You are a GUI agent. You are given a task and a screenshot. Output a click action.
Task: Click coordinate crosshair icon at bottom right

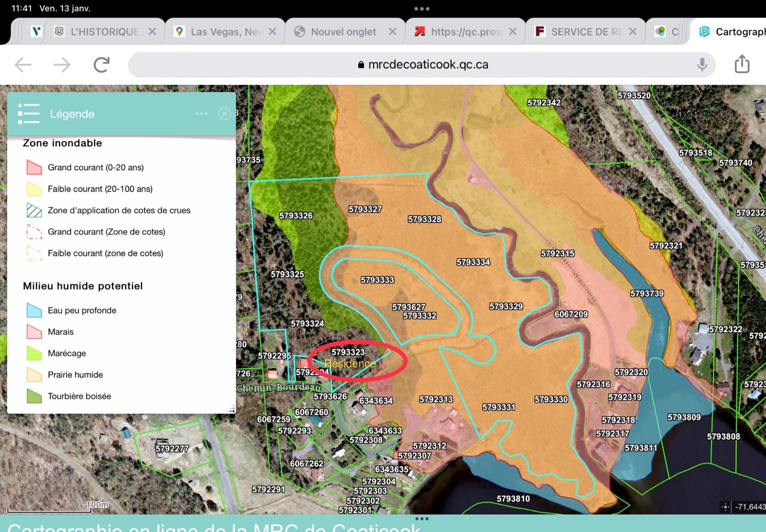725,507
